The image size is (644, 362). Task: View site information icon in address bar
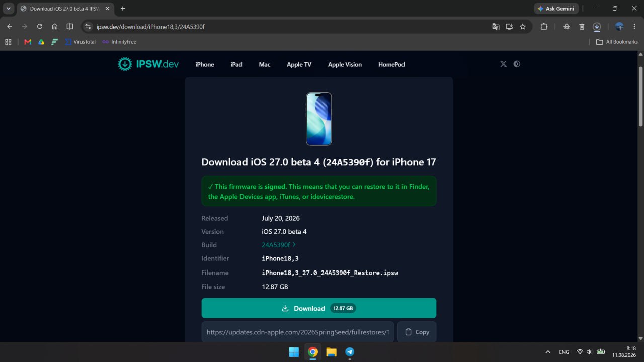[88, 27]
